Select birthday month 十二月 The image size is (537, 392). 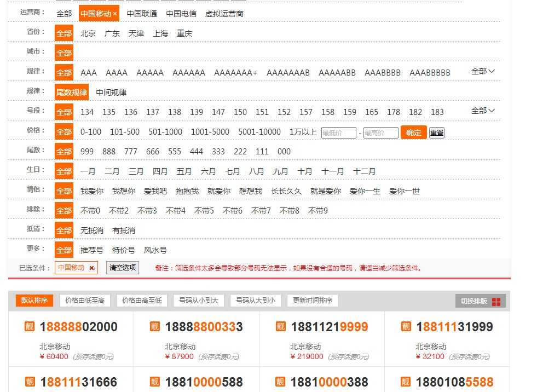point(365,171)
